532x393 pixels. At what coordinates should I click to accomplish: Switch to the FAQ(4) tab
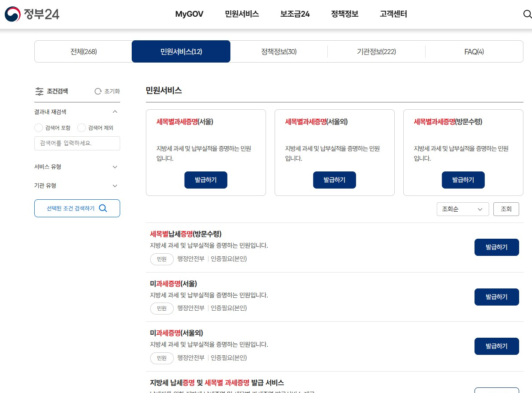click(x=474, y=51)
